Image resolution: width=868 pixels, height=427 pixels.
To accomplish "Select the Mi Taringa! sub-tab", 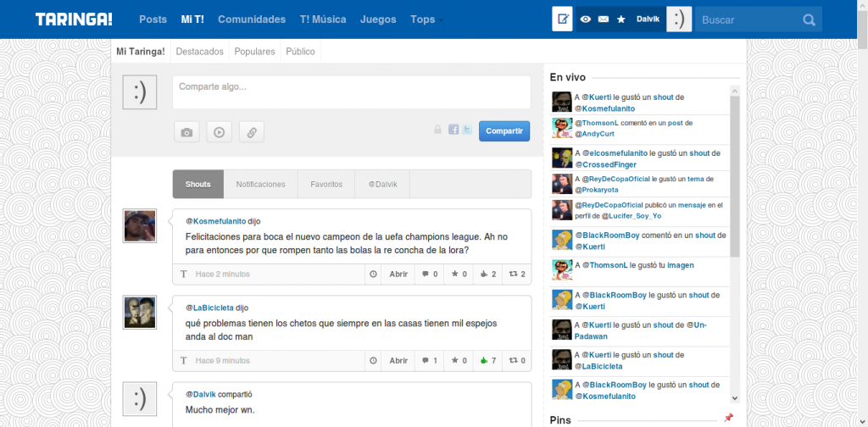I will (x=141, y=52).
